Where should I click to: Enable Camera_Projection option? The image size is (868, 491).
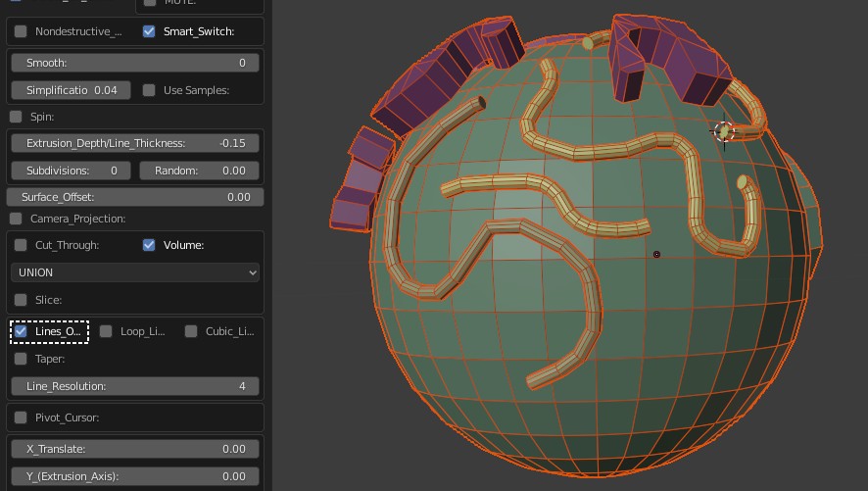16,219
